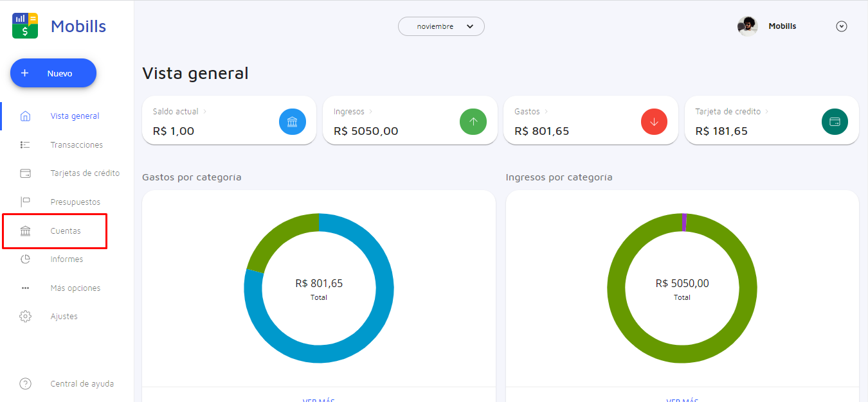
Task: Click the blue bank icon on Saldo actual card
Action: [292, 122]
